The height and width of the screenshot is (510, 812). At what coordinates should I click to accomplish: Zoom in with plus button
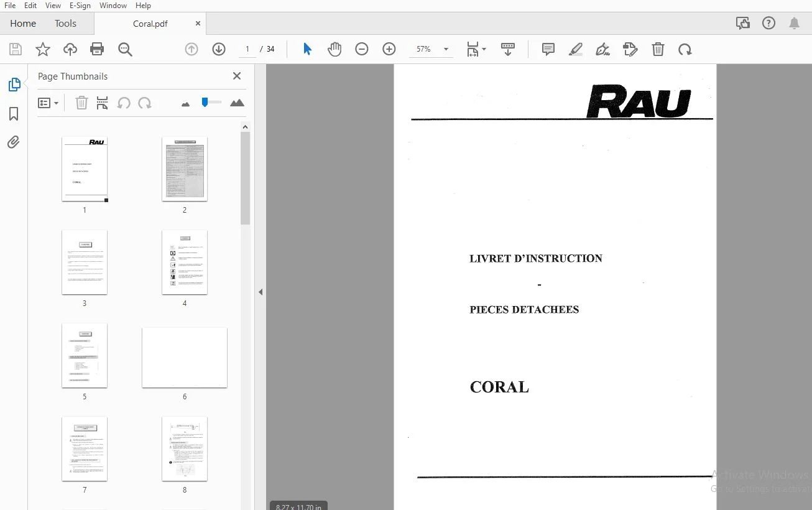(389, 49)
